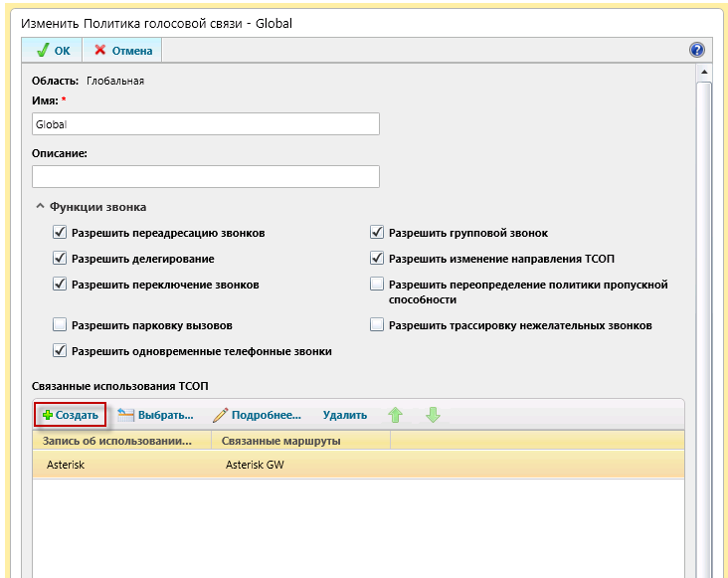The width and height of the screenshot is (728, 578).
Task: Click the blue help question mark icon
Action: tap(696, 50)
